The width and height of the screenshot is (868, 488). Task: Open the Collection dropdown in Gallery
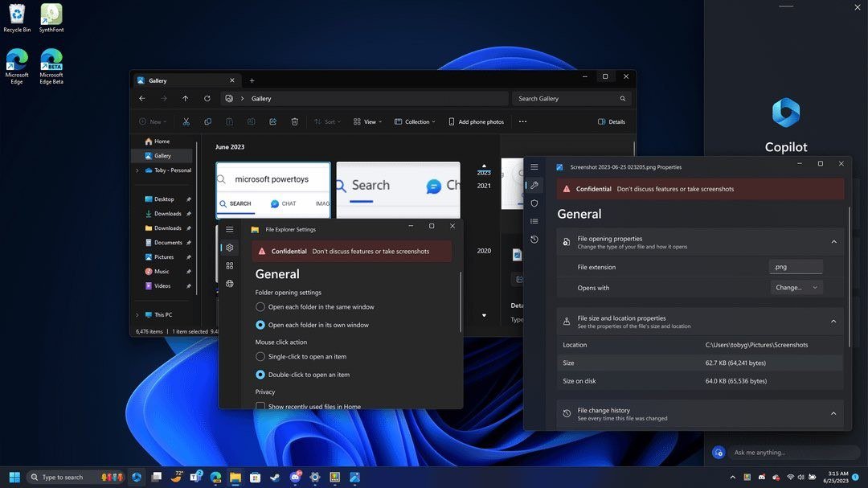pos(415,121)
